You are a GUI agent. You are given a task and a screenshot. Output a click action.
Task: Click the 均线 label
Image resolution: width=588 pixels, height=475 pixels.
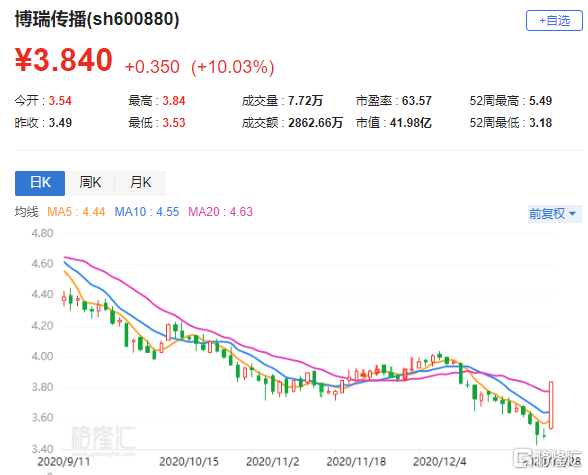(27, 212)
